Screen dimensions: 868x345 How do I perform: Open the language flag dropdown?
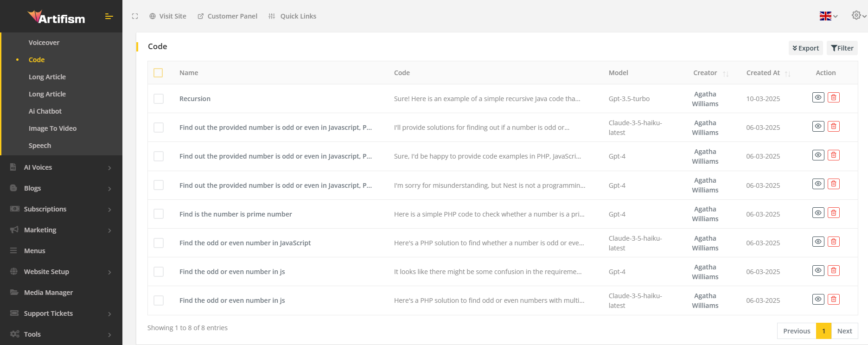pyautogui.click(x=828, y=16)
